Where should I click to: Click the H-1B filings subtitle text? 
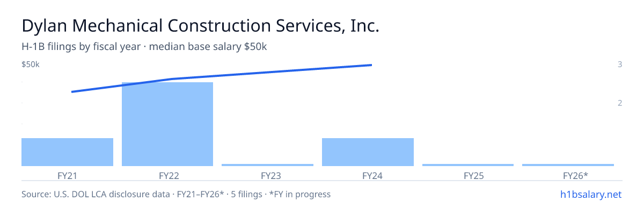tap(144, 47)
